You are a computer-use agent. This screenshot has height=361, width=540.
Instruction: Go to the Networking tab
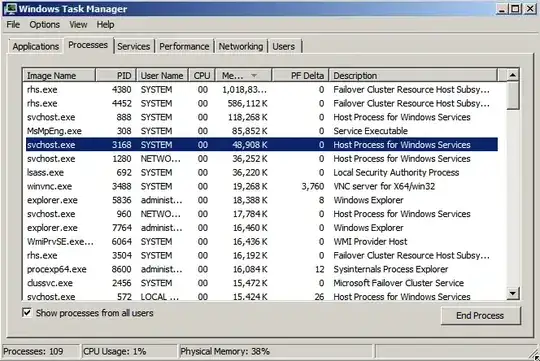click(x=241, y=46)
